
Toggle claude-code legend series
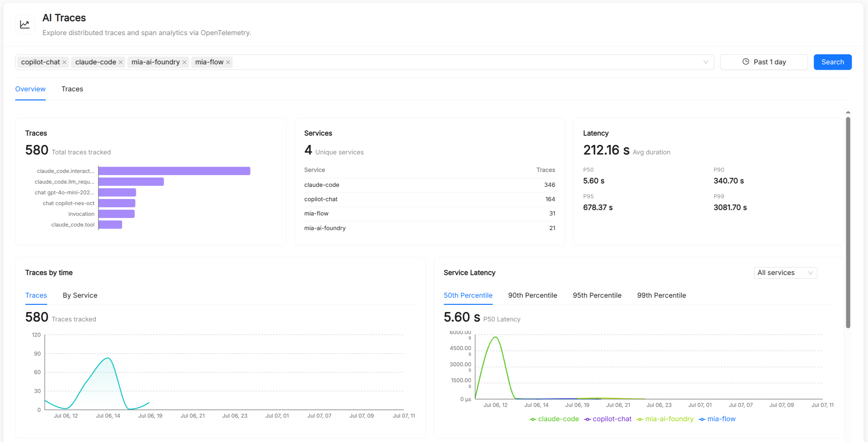coord(554,419)
